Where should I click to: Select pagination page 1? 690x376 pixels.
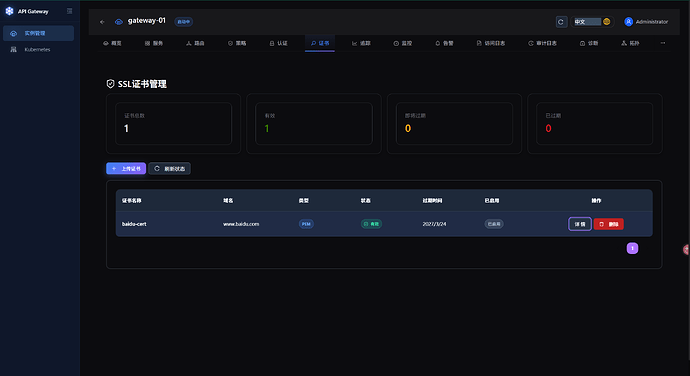[632, 248]
